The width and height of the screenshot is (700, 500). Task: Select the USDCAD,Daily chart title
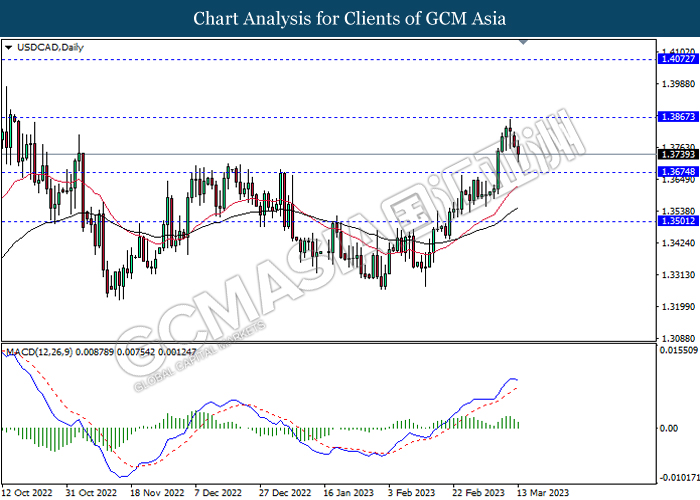tap(50, 47)
